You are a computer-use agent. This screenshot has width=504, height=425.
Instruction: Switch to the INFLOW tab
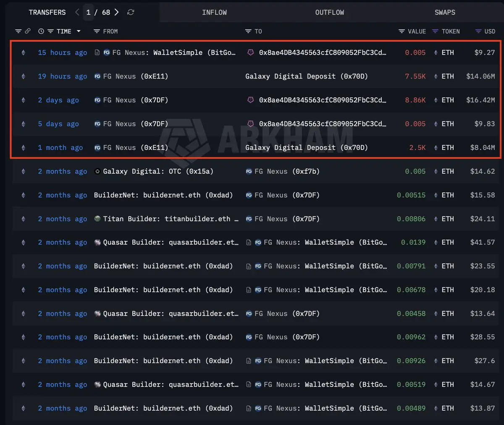coord(214,12)
